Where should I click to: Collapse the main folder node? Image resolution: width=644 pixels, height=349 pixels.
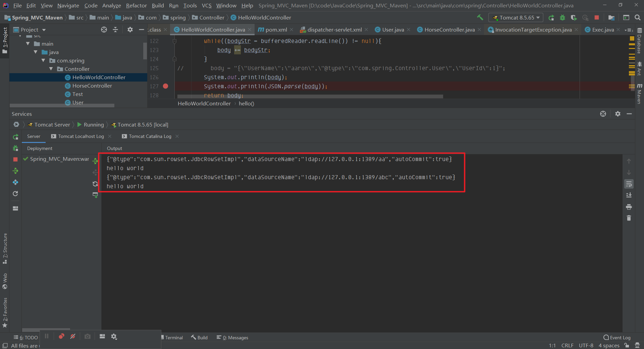(x=28, y=44)
